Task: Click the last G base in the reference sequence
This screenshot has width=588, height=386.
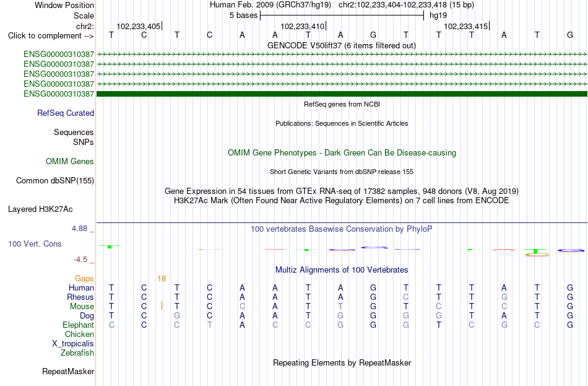Action: pos(570,35)
